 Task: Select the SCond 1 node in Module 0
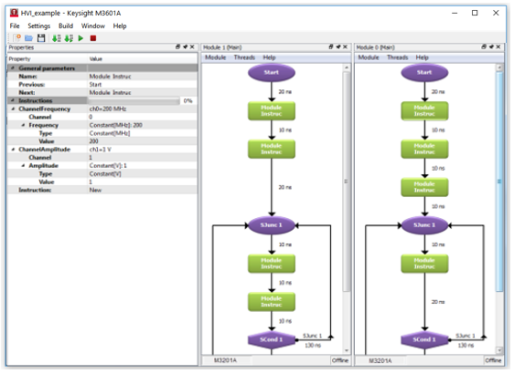pyautogui.click(x=424, y=339)
